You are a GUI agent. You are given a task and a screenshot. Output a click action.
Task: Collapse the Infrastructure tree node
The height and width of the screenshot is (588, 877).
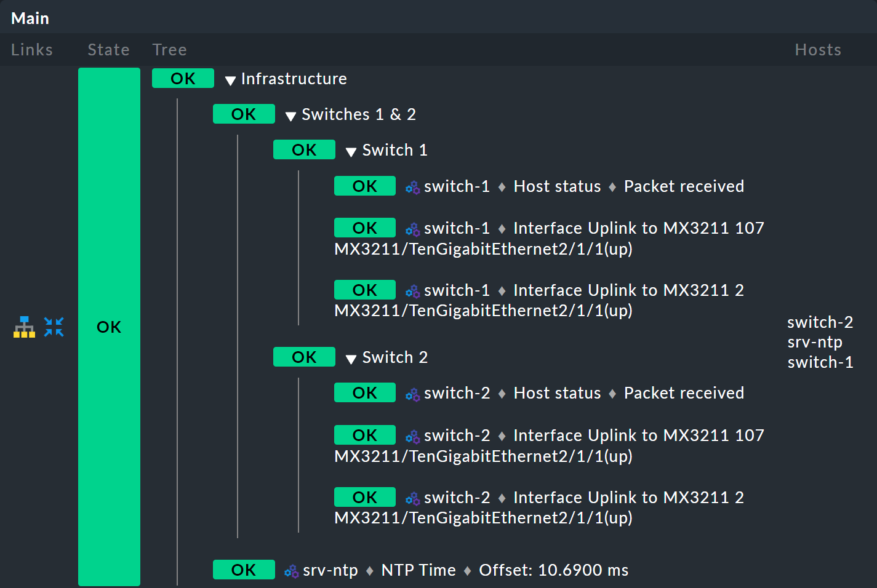pyautogui.click(x=231, y=80)
